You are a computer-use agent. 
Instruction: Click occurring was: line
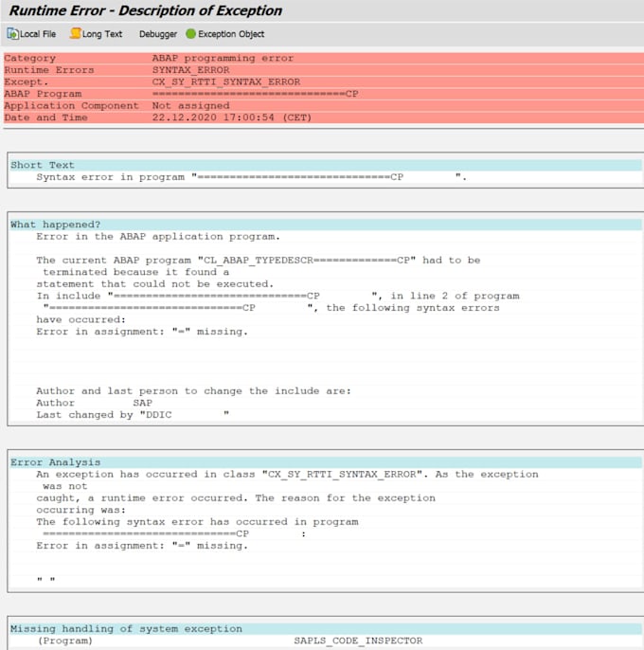(x=80, y=511)
